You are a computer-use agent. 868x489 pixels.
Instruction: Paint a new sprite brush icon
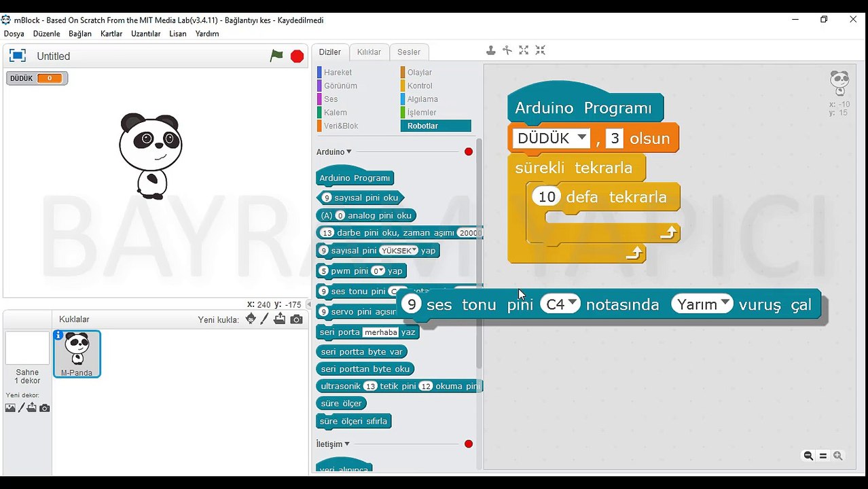tap(265, 319)
